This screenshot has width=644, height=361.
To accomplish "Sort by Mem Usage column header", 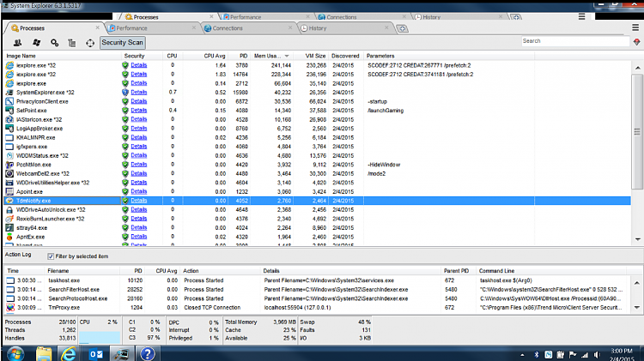I will [x=271, y=56].
